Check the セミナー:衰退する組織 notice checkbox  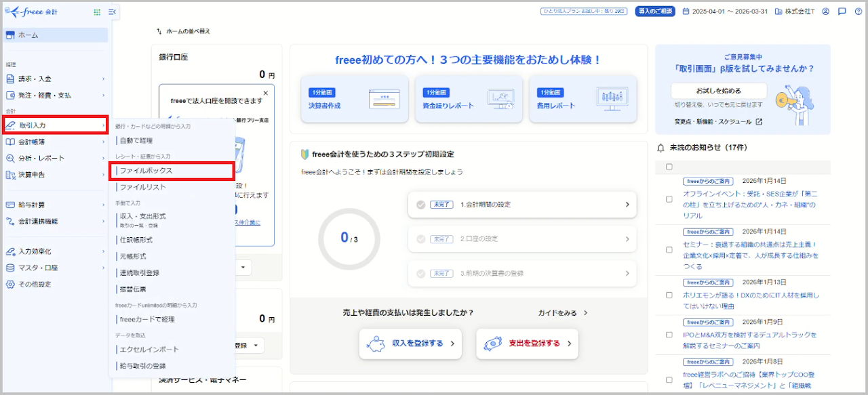(x=669, y=249)
